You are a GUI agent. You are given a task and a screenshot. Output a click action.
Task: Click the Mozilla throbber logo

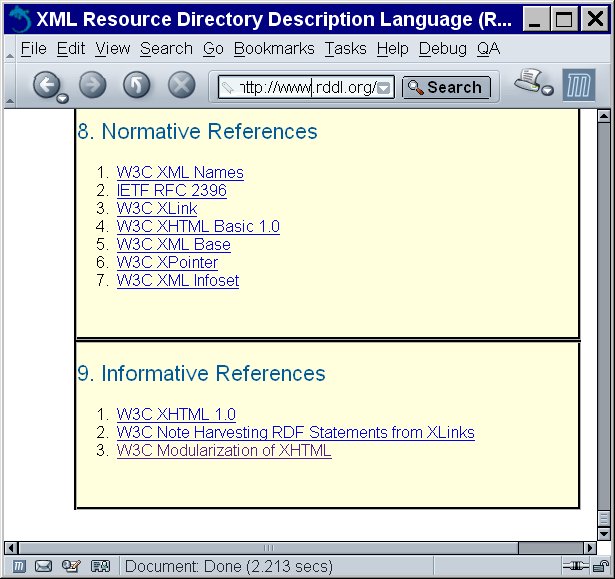pos(579,86)
